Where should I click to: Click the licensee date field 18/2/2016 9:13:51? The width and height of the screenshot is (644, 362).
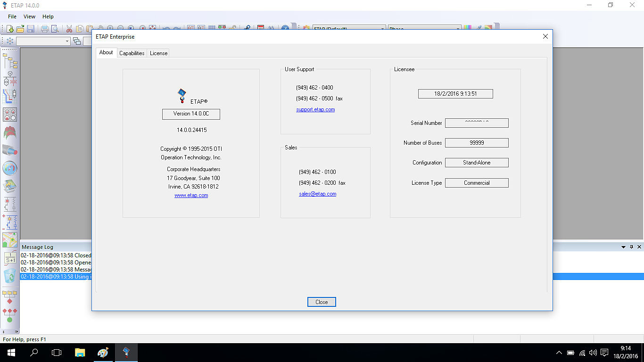[x=455, y=94]
